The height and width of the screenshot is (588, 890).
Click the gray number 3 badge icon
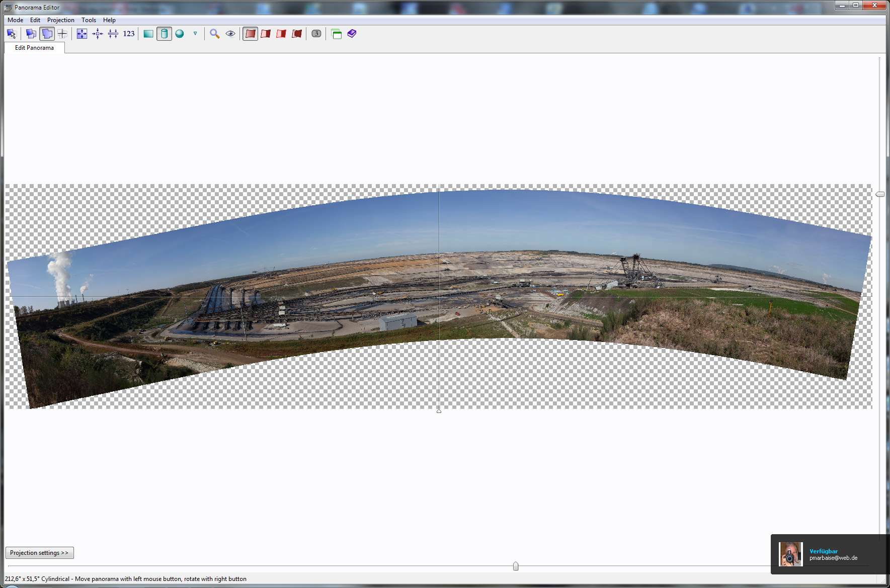tap(316, 34)
